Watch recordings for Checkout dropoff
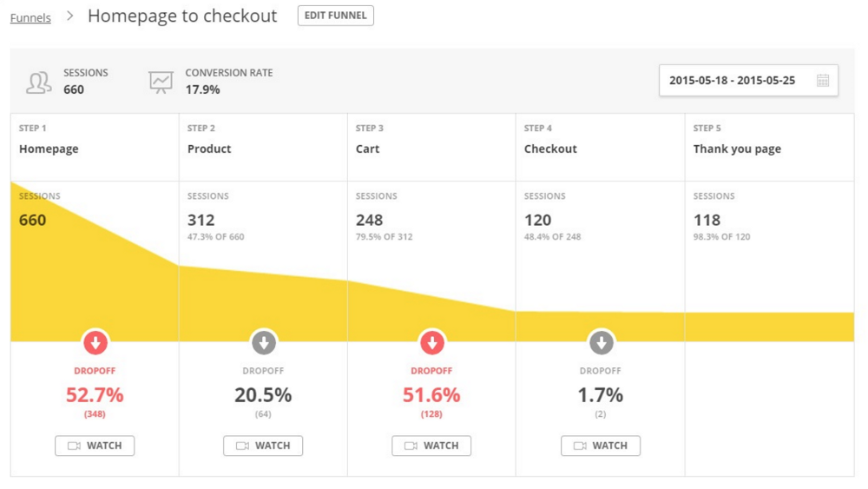868x489 pixels. click(600, 446)
